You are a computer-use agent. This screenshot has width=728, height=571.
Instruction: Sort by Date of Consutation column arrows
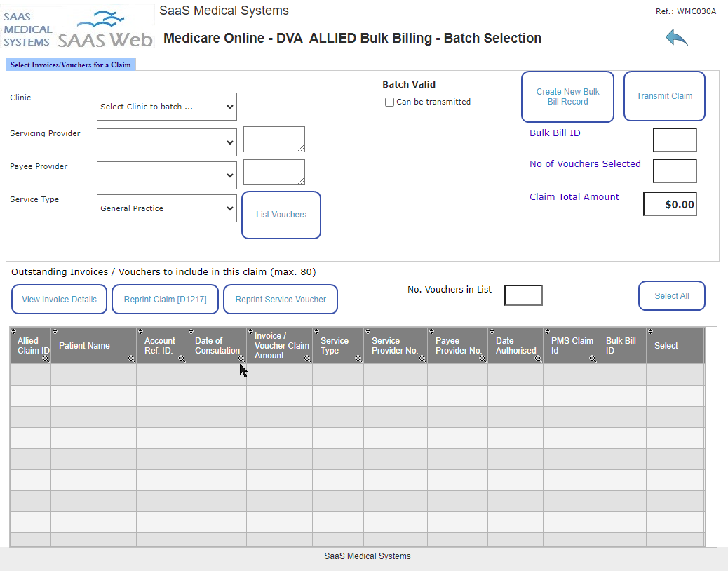point(191,332)
